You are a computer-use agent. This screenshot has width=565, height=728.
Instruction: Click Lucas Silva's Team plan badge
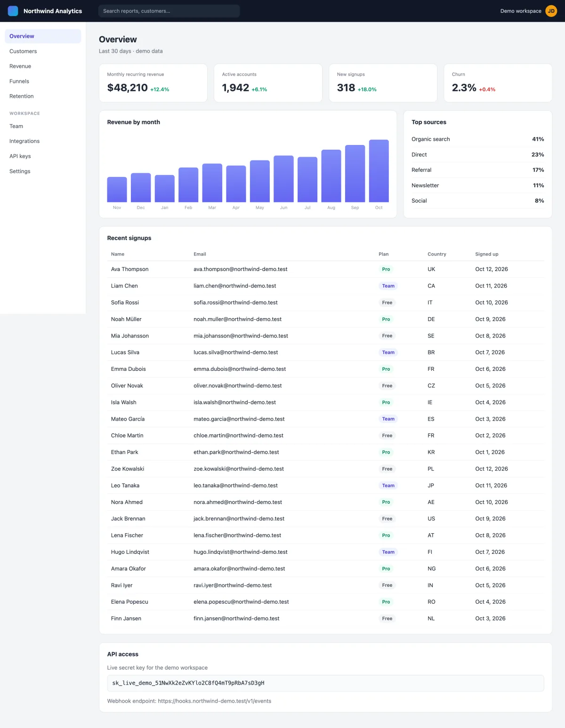(x=388, y=352)
